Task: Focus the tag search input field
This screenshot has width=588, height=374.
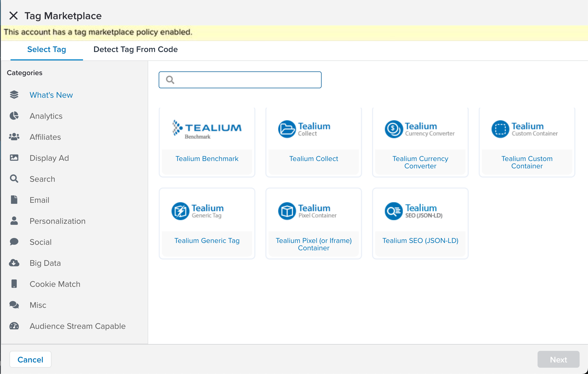Action: click(240, 80)
